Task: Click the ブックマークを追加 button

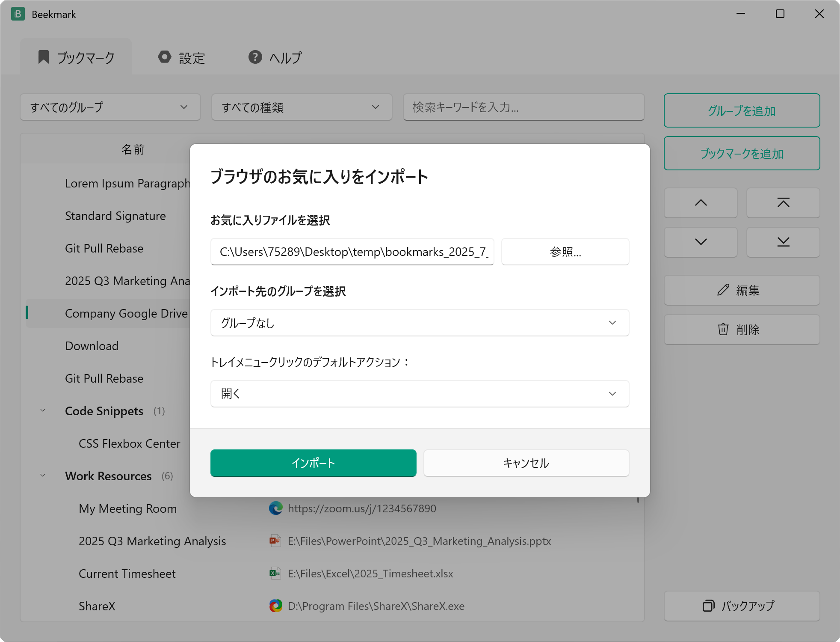Action: (742, 153)
